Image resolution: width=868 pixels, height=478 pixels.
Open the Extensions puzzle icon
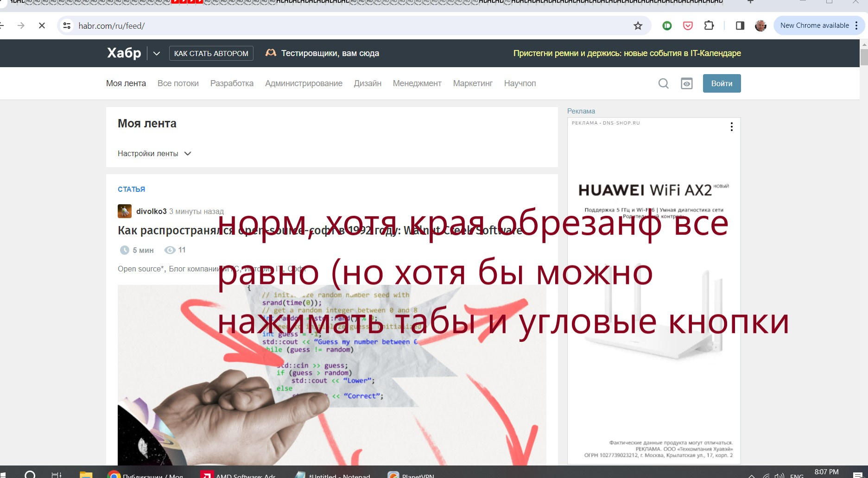tap(709, 26)
